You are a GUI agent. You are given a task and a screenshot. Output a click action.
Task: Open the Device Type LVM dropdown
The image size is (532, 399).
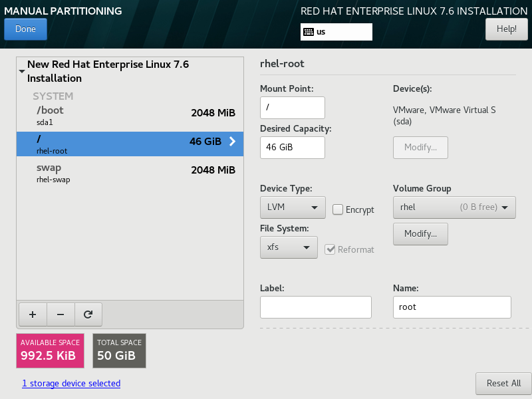click(x=293, y=207)
